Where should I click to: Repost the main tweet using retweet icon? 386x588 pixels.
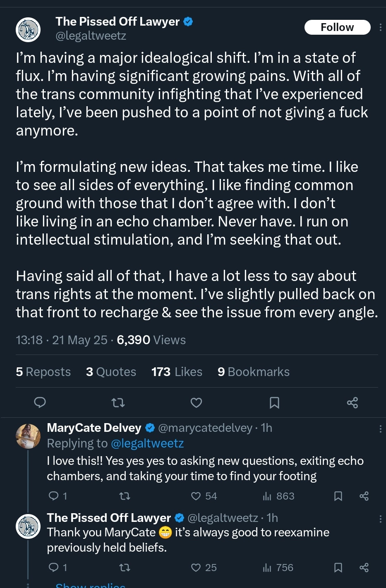tap(118, 402)
